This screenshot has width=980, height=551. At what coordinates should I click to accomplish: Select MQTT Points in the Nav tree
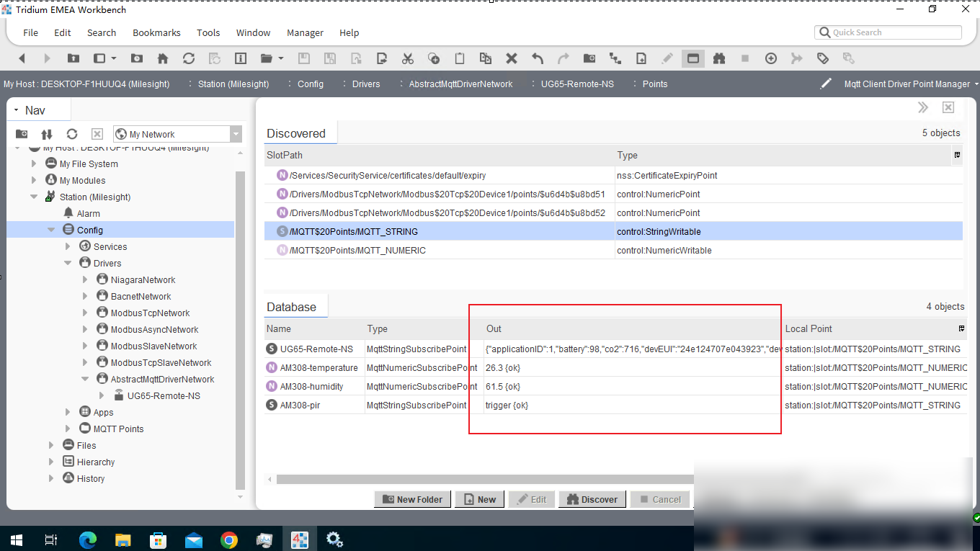(118, 429)
